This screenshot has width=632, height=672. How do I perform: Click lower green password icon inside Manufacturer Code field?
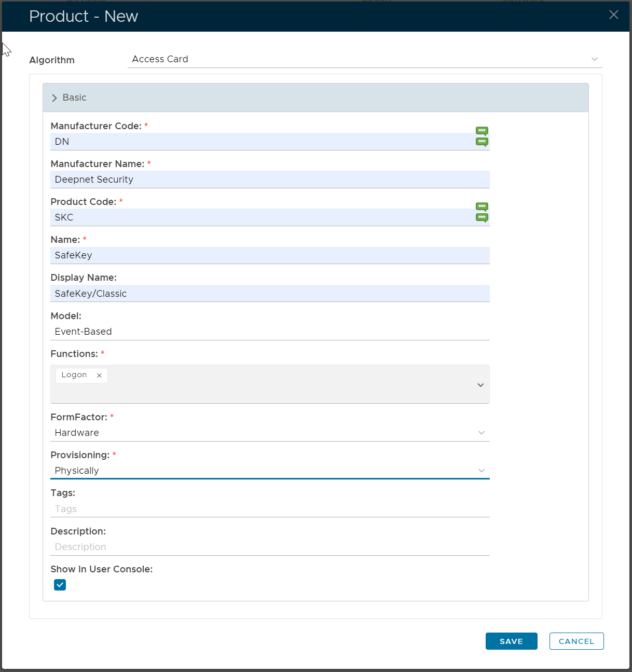[482, 142]
